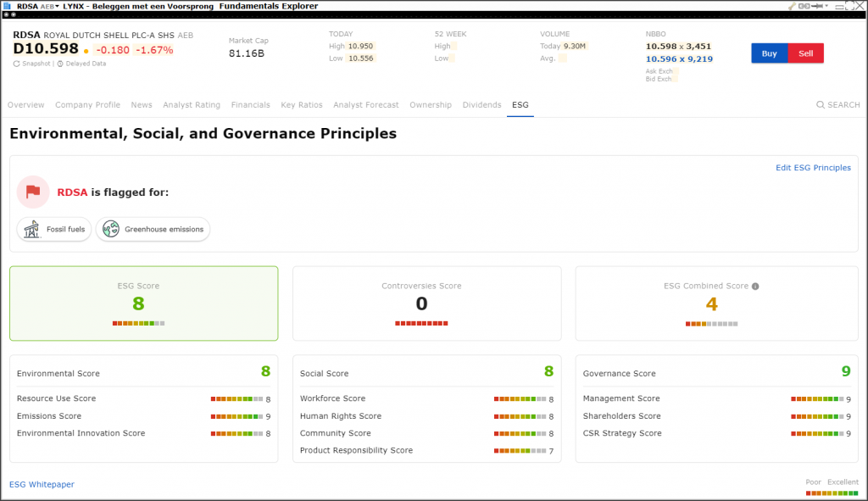Click the Social Score heading

(325, 374)
